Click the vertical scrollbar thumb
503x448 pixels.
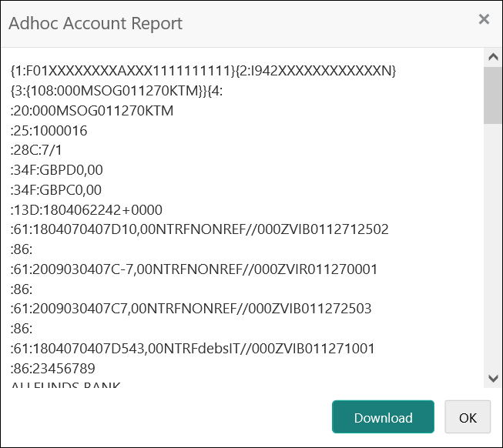click(493, 95)
